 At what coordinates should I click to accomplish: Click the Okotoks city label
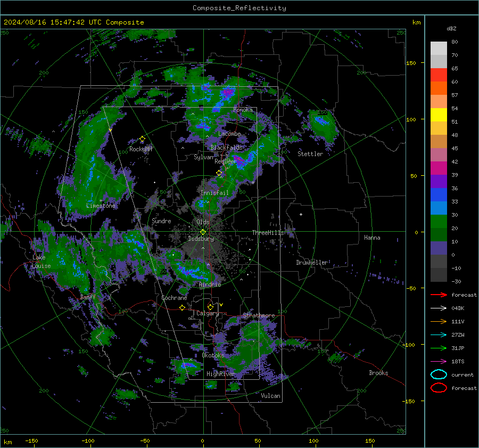[213, 355]
